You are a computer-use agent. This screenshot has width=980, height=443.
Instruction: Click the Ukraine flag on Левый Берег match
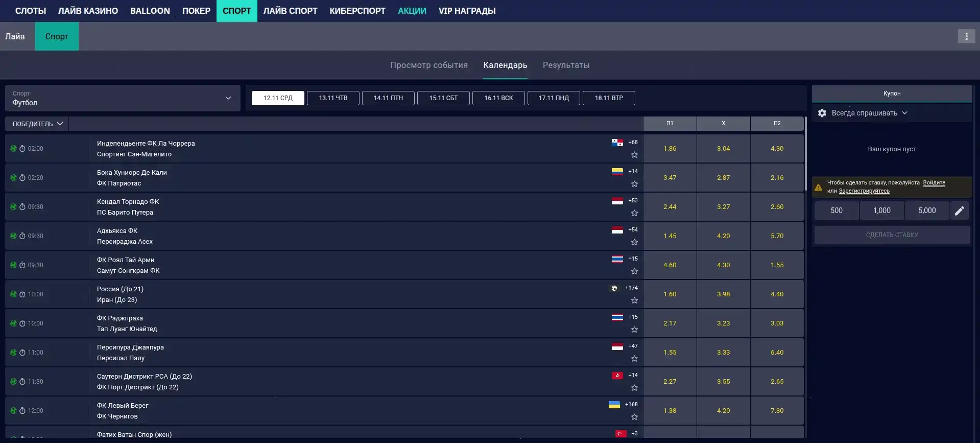click(x=614, y=405)
